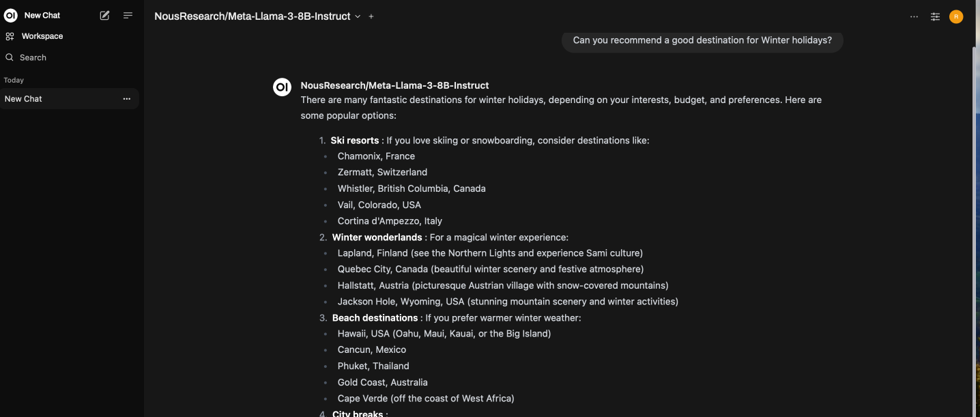Click the user message about Winter holidays

702,40
